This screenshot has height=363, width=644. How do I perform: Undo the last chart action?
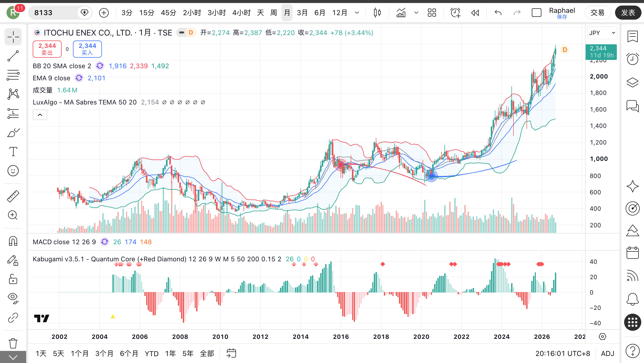pos(498,13)
